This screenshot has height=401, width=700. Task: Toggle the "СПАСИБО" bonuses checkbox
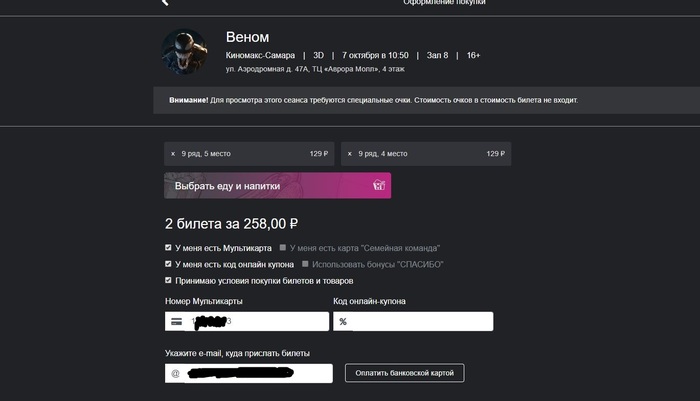tap(305, 264)
